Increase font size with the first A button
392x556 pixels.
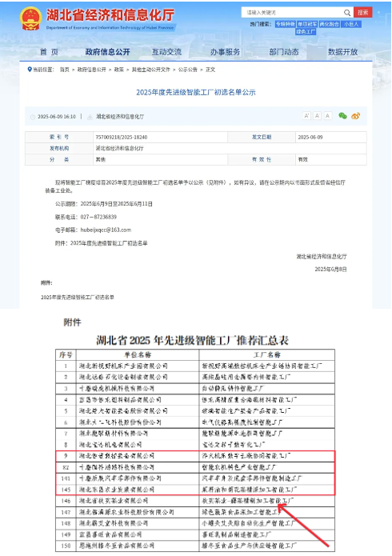point(306,115)
